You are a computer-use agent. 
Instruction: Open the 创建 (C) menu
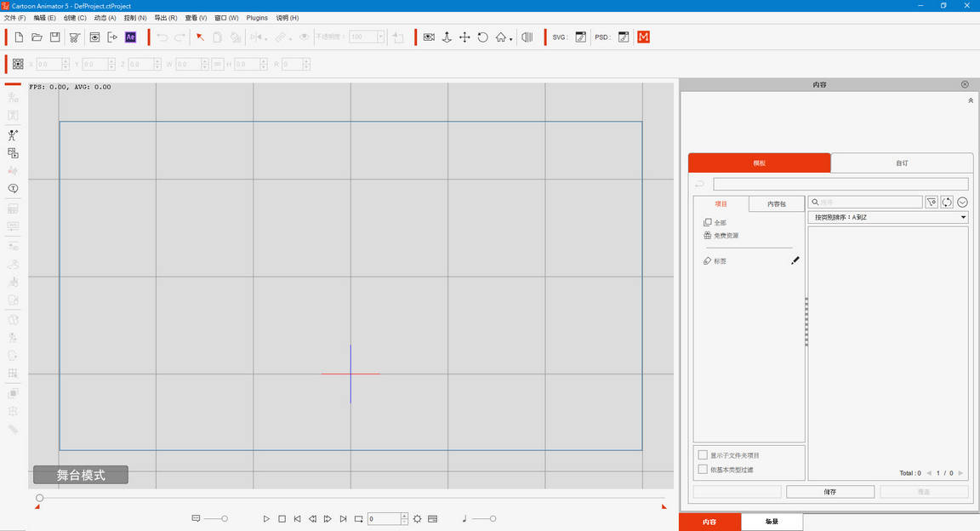(75, 18)
